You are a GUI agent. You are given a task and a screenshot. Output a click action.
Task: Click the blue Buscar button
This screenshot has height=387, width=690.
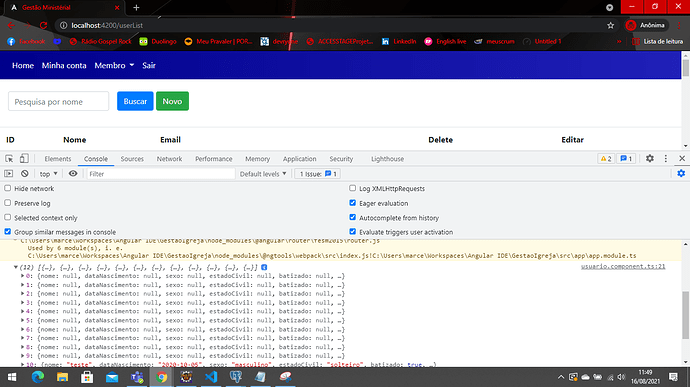135,101
